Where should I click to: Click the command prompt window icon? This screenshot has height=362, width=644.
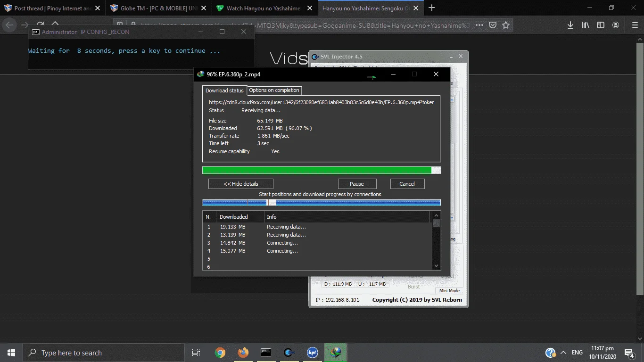coord(35,32)
